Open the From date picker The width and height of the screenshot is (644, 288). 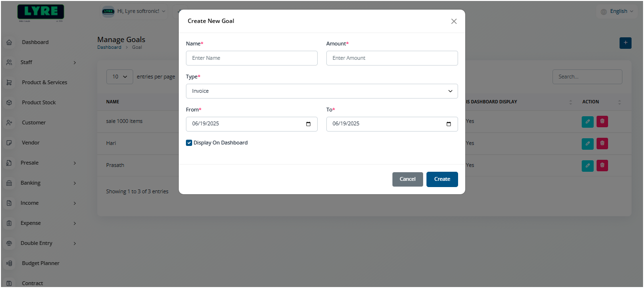pos(308,124)
